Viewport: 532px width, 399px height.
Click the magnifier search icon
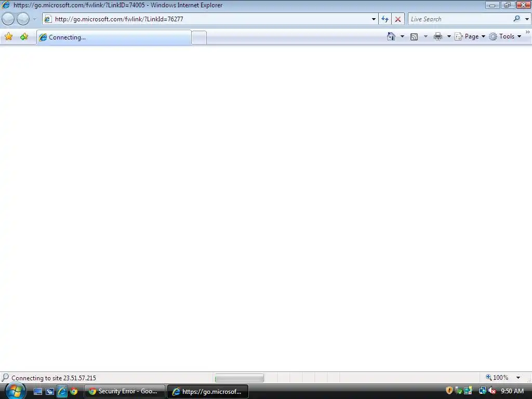point(516,19)
